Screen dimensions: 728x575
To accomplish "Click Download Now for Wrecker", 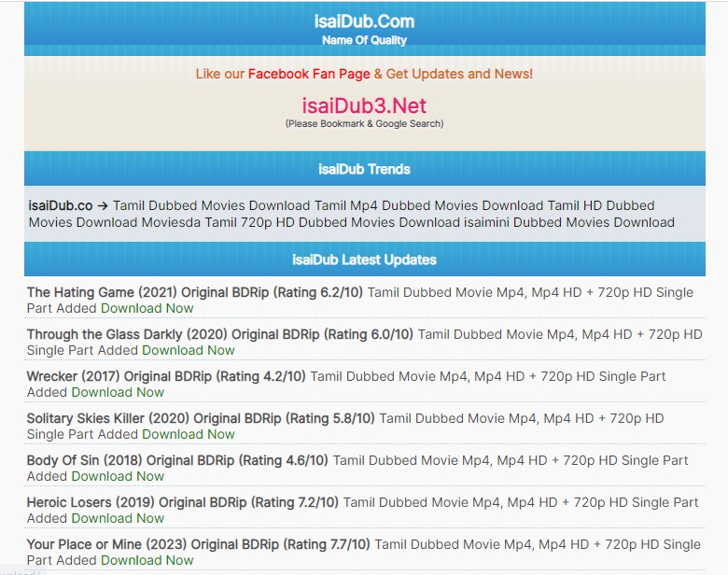I will click(x=118, y=392).
